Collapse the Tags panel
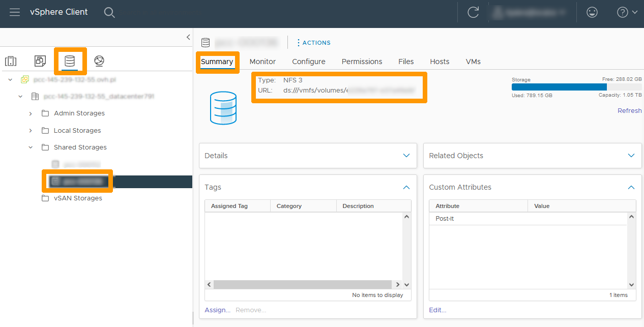This screenshot has width=644, height=327. 406,187
